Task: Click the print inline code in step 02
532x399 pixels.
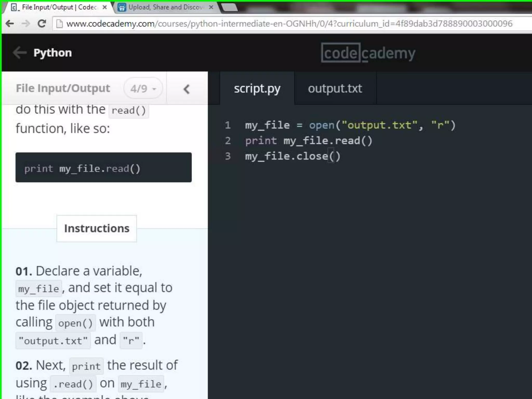Action: point(86,366)
